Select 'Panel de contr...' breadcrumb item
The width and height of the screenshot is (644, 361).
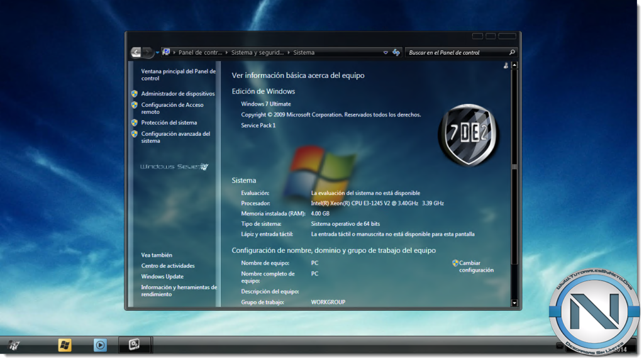[200, 53]
